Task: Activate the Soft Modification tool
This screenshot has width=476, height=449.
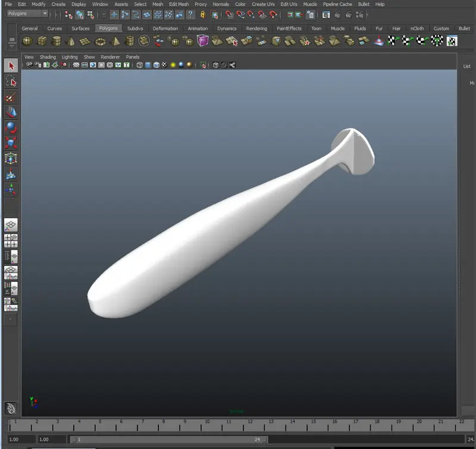Action: [x=11, y=174]
